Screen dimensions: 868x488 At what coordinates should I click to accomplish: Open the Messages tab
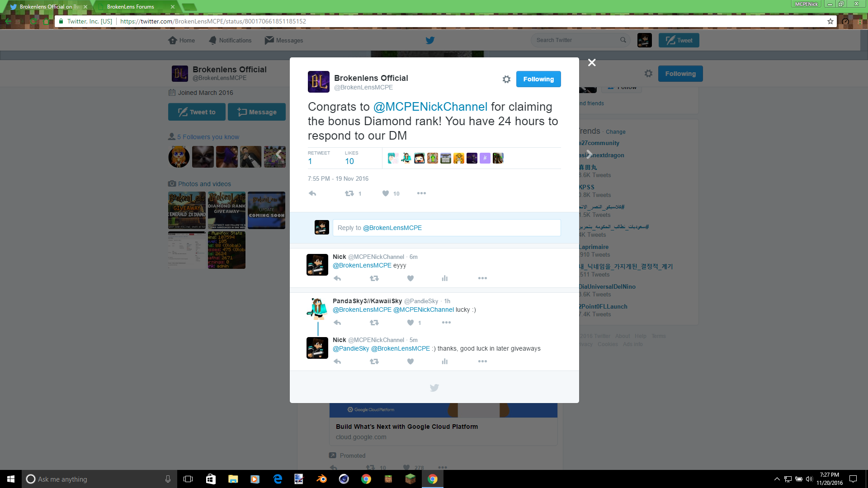pos(284,40)
